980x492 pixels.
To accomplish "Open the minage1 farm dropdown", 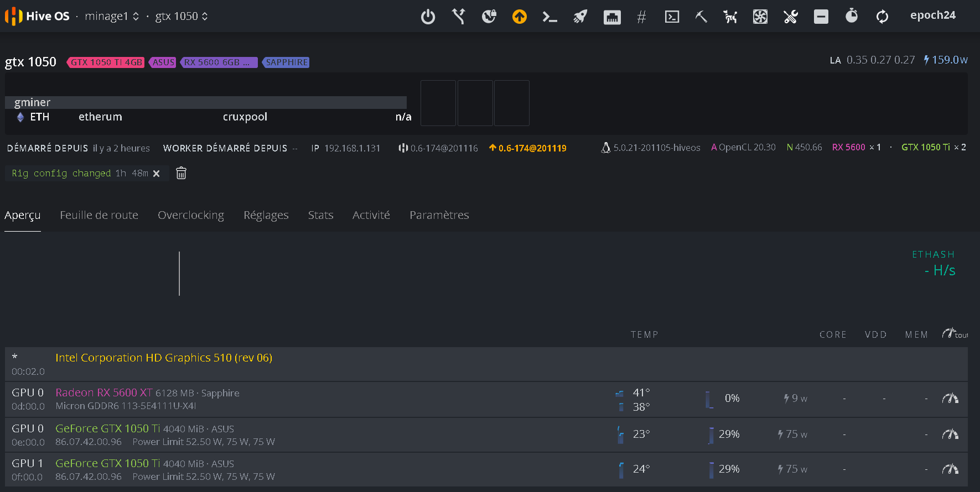I will [112, 16].
